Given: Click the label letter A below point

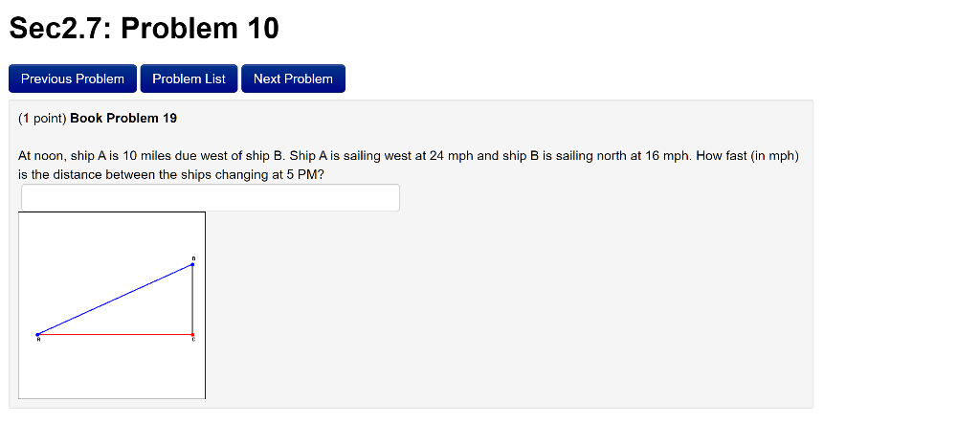Looking at the screenshot, I should [37, 340].
